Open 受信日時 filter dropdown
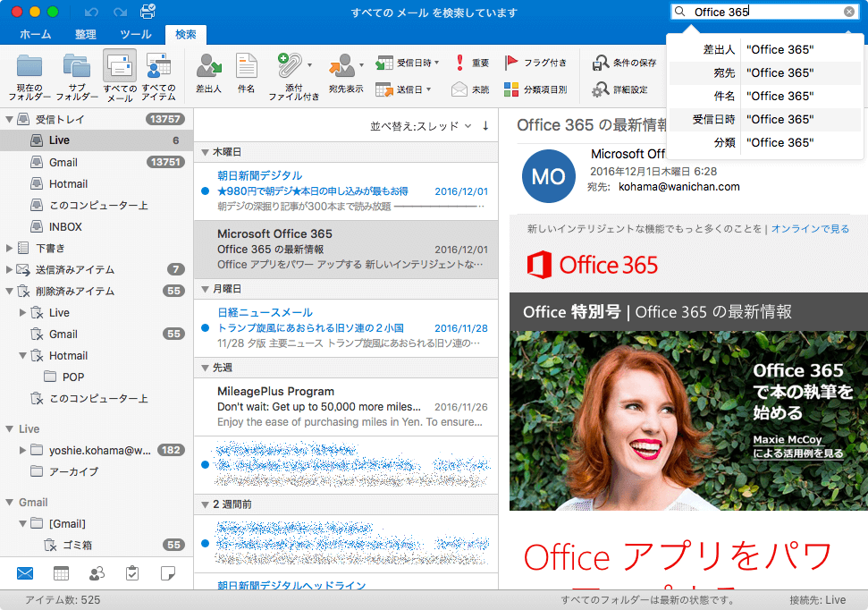Viewport: 868px width, 610px height. click(x=408, y=63)
